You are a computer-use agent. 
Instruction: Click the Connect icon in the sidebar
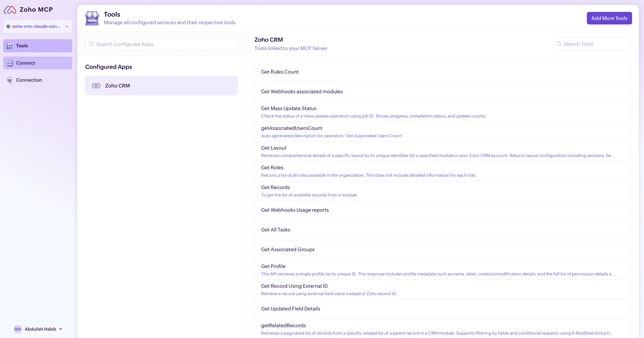point(10,63)
